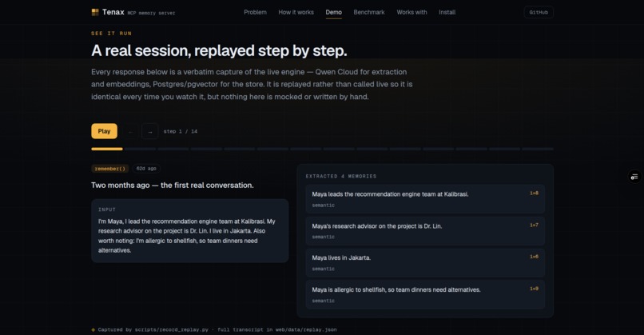The height and width of the screenshot is (335, 644).
Task: Click the 62d ago badge
Action: pyautogui.click(x=146, y=169)
